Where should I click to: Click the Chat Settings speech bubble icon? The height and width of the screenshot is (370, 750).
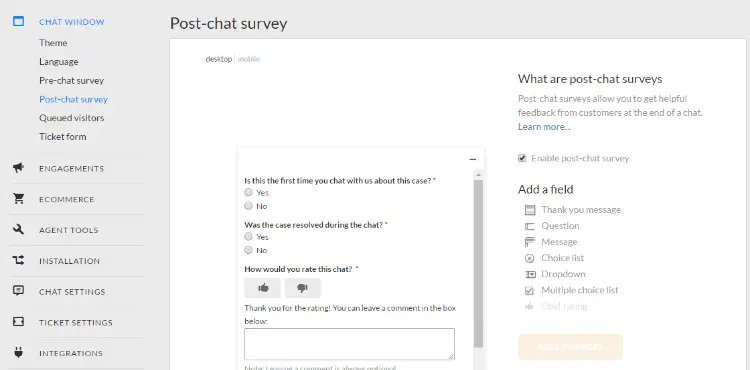pyautogui.click(x=18, y=291)
